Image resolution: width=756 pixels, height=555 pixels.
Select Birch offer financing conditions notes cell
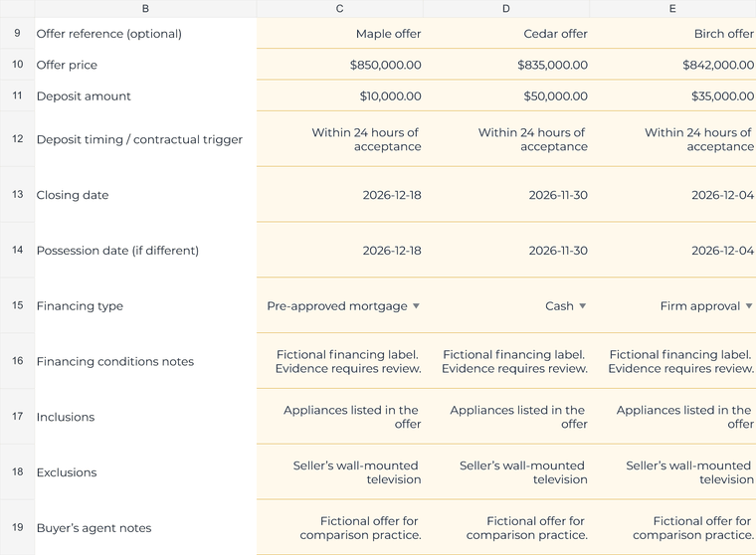tap(672, 361)
